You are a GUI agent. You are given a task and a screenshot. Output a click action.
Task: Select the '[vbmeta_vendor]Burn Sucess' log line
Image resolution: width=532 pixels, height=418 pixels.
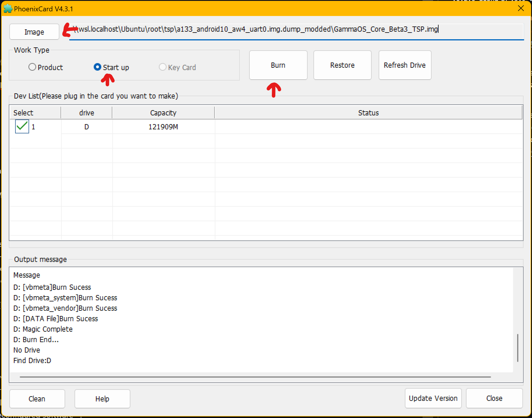point(65,308)
